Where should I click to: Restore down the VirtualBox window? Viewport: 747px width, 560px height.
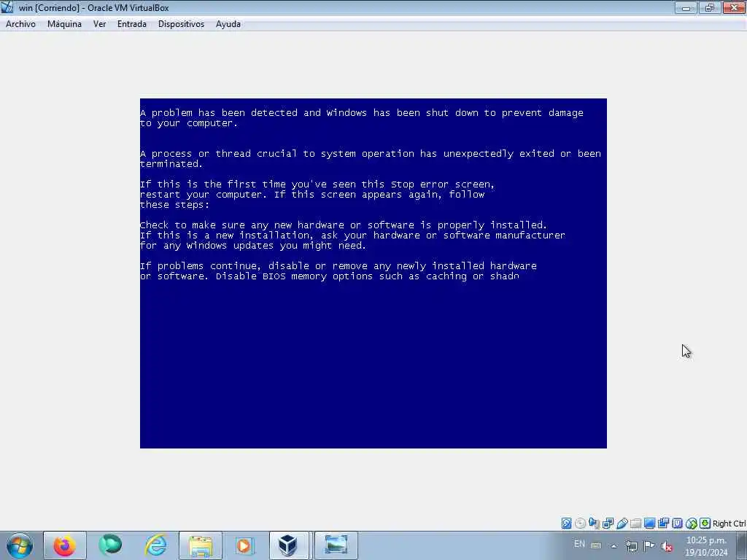tap(710, 7)
